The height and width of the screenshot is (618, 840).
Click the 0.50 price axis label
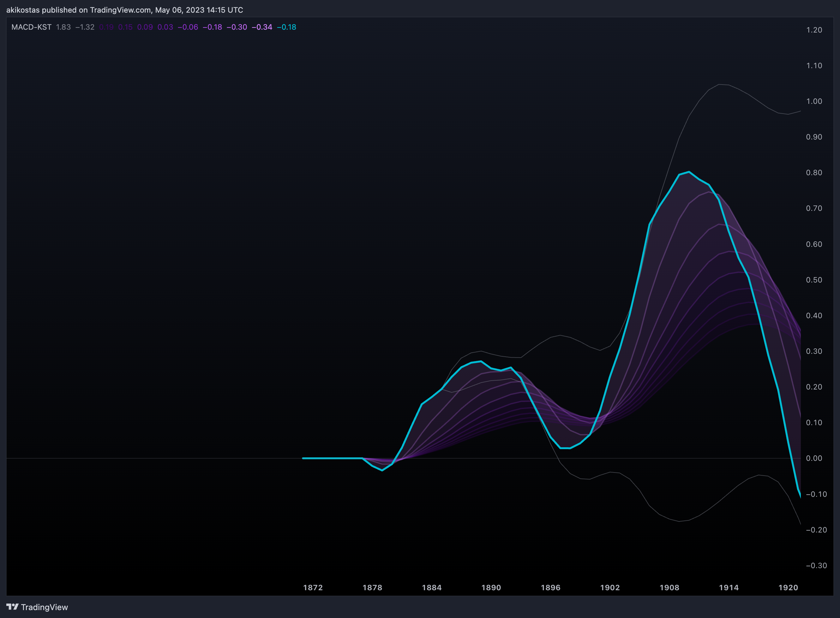(x=814, y=280)
